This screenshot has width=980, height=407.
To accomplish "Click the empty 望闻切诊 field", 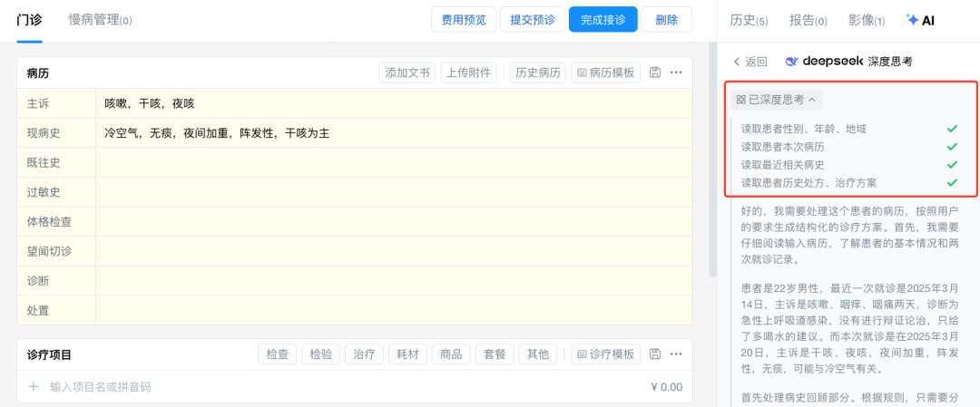I will pos(394,252).
